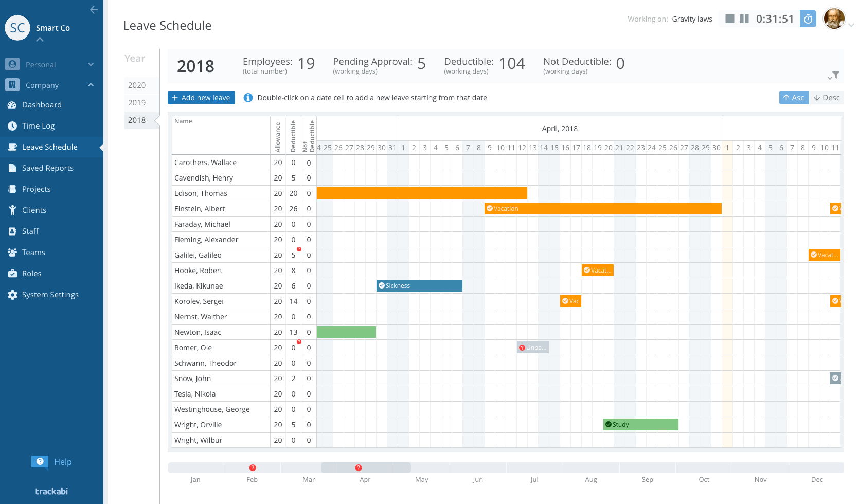This screenshot has width=859, height=504.
Task: Select the Time Log sidebar icon
Action: tap(11, 125)
